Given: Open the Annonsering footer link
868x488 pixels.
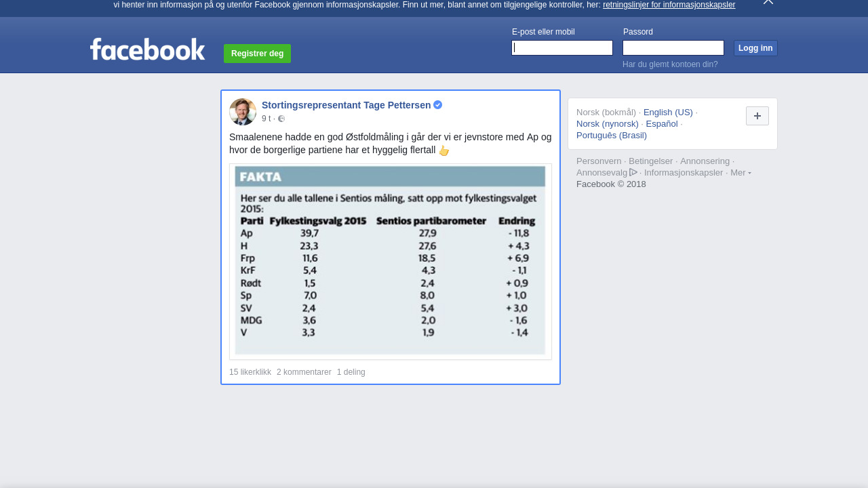Looking at the screenshot, I should (705, 161).
